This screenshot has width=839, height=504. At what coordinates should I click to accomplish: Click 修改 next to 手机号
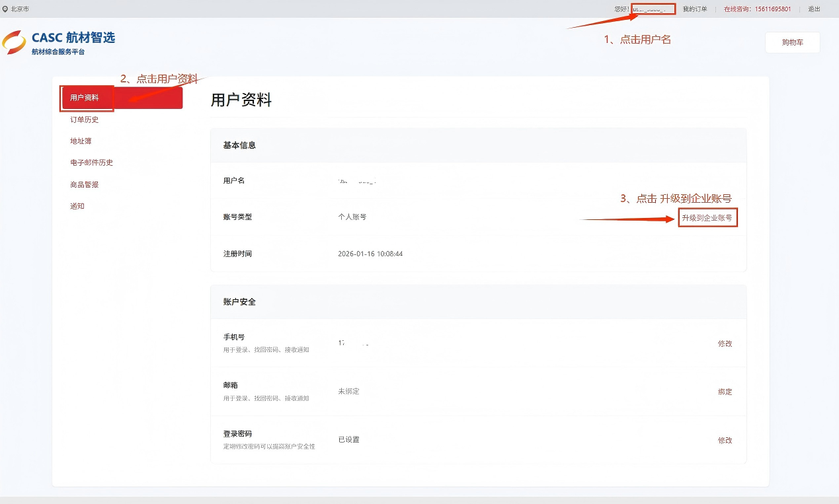pyautogui.click(x=725, y=343)
